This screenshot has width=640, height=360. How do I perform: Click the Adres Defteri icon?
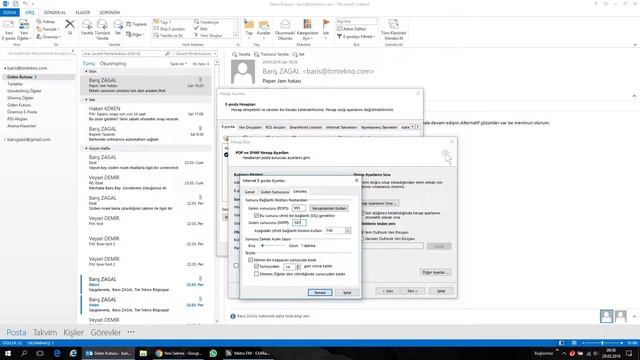click(340, 29)
